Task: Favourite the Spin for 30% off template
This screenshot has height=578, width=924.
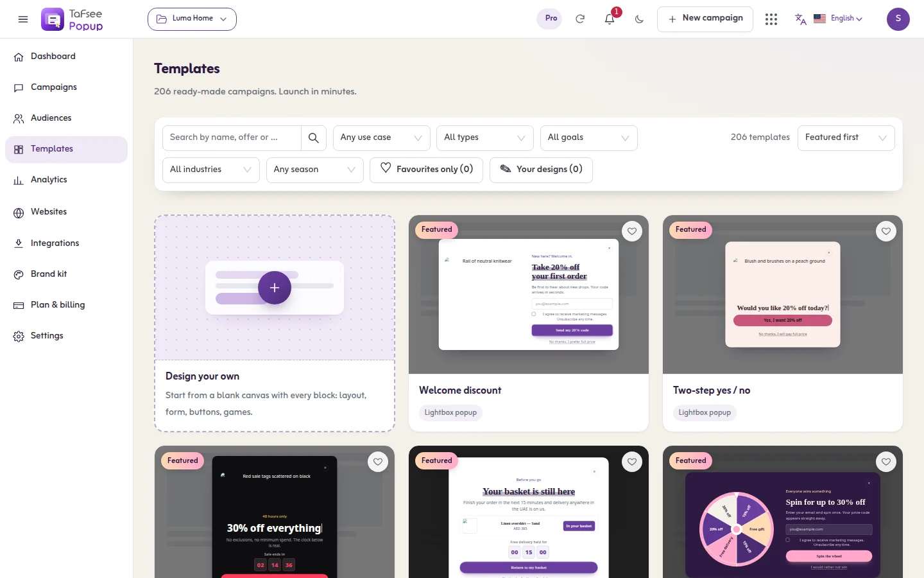Action: pyautogui.click(x=886, y=462)
